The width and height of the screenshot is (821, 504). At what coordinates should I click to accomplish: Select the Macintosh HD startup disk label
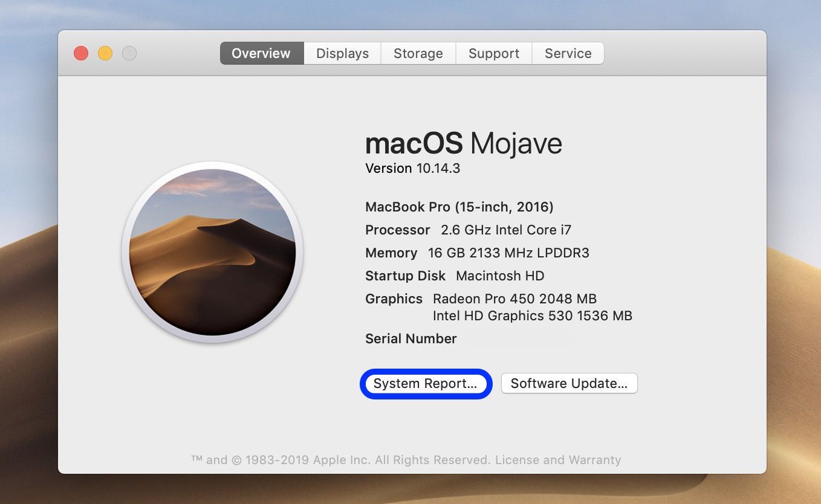point(499,276)
